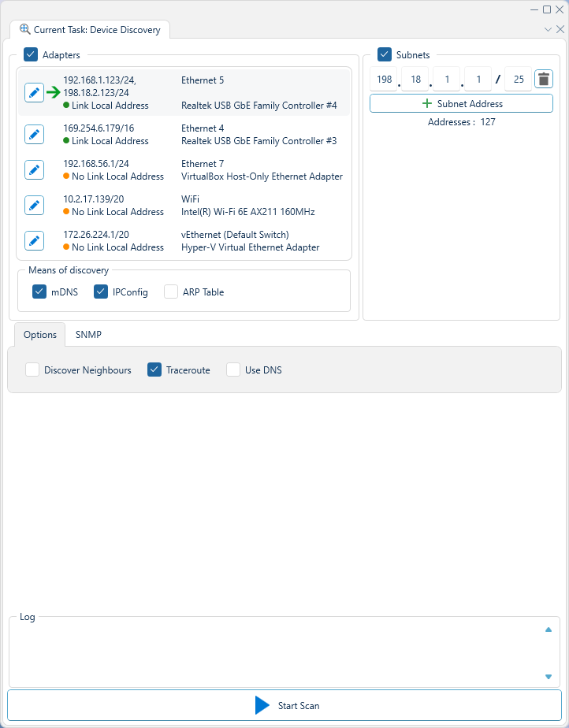Image resolution: width=569 pixels, height=728 pixels.
Task: Select the 10.2.17.139/20 address text
Action: click(93, 199)
